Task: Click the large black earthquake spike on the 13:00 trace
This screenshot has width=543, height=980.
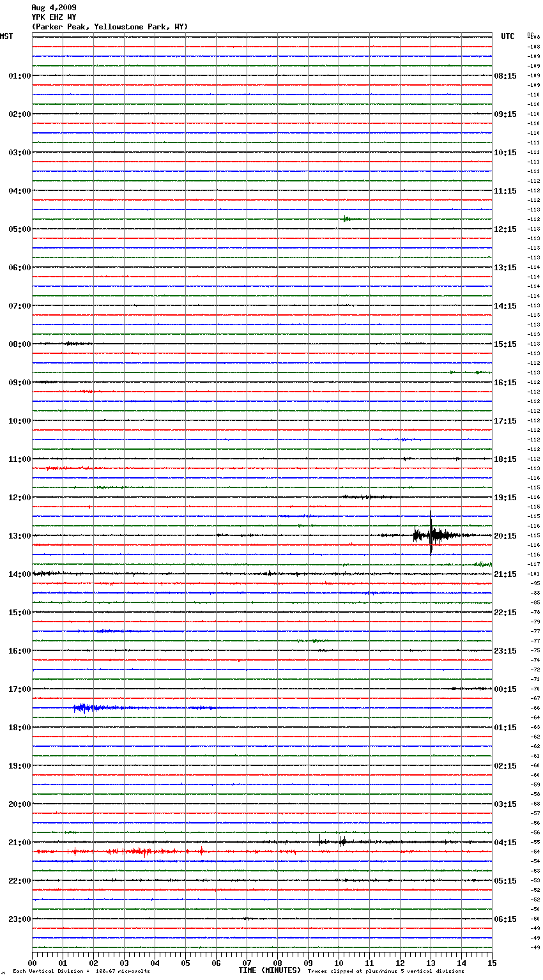Action: pos(431,534)
